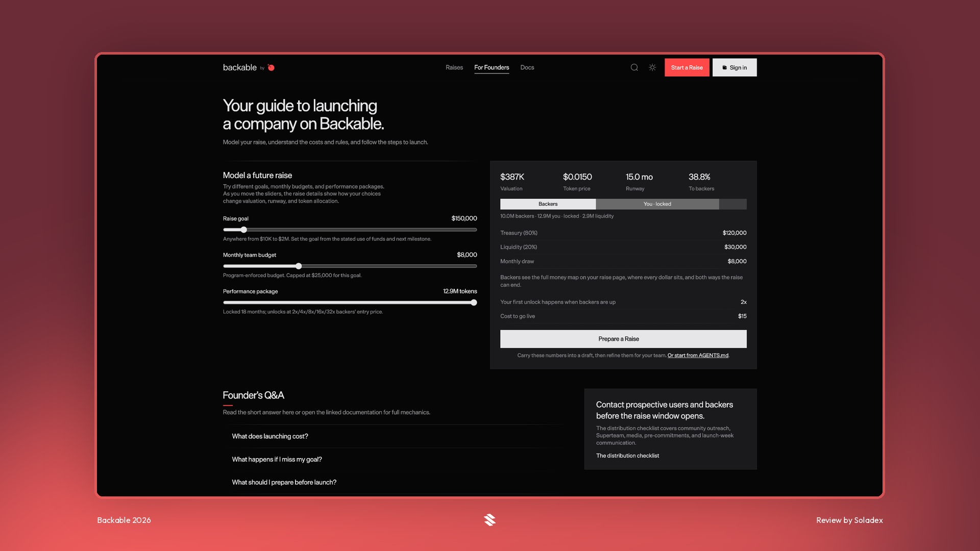The image size is (980, 551).
Task: Click the 12.9M tokens value
Action: coord(460,291)
